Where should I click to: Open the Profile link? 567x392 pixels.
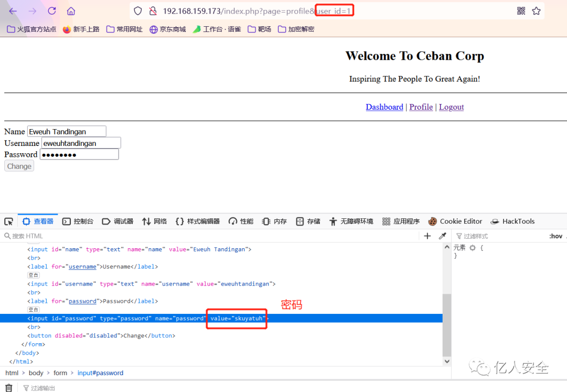421,107
